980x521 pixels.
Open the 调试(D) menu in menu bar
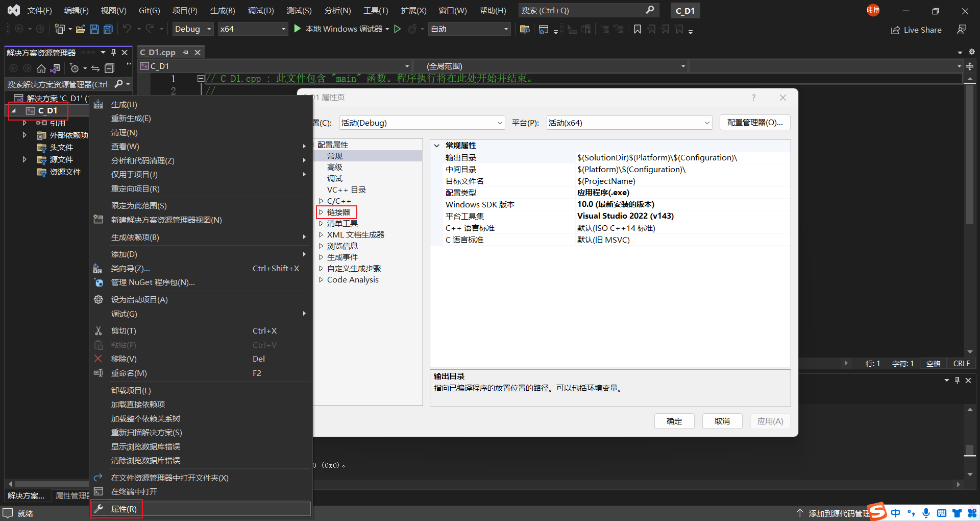point(261,10)
